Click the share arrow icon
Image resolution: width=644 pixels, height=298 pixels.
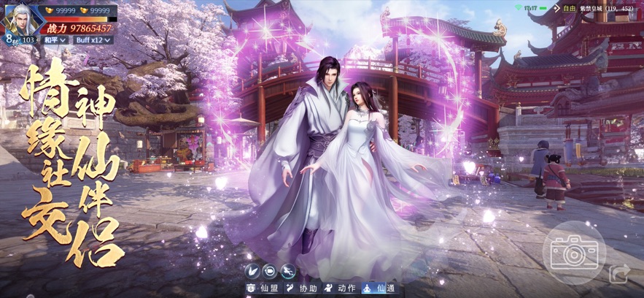point(619,273)
